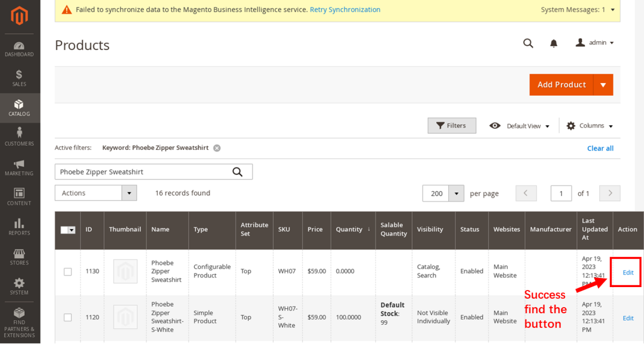Expand the Add Product dropdown arrow
The width and height of the screenshot is (644, 362).
tap(603, 85)
